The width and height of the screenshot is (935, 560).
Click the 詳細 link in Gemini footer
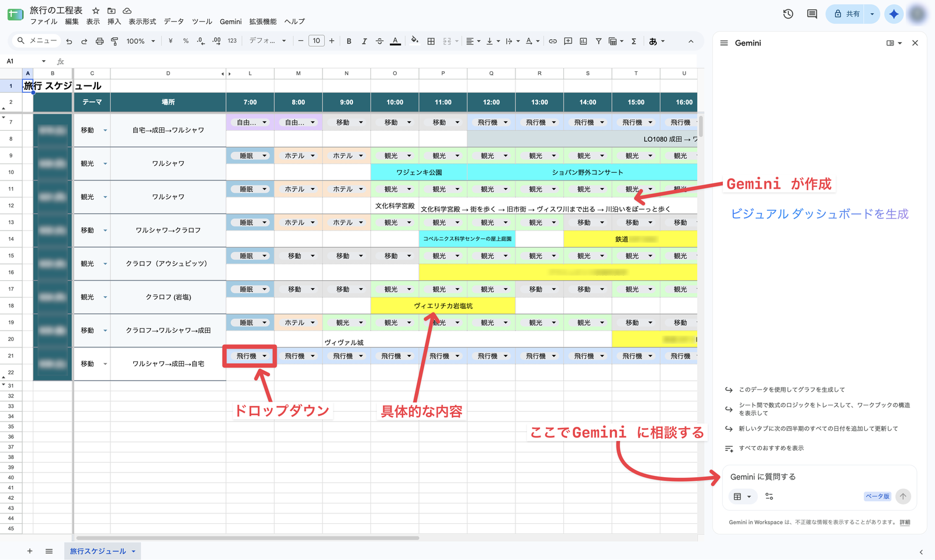tap(905, 522)
